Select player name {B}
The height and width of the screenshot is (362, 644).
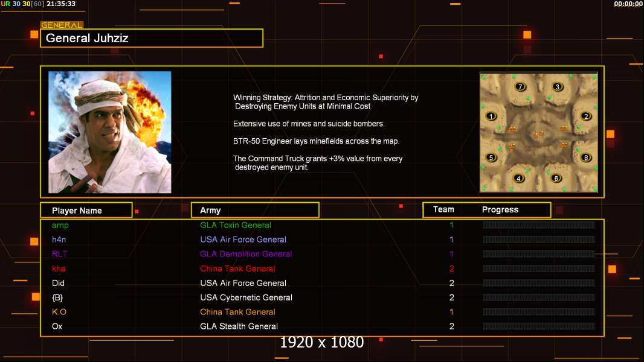(x=57, y=297)
